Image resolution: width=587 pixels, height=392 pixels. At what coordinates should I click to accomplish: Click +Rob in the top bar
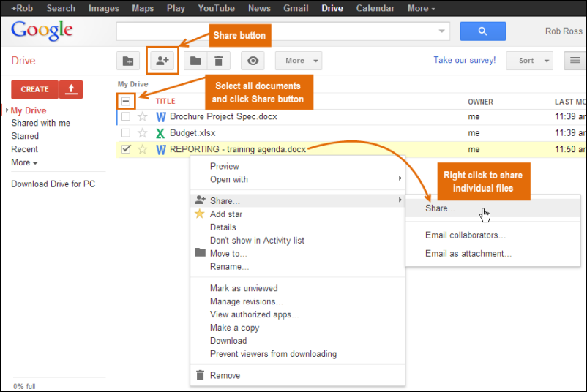(22, 8)
